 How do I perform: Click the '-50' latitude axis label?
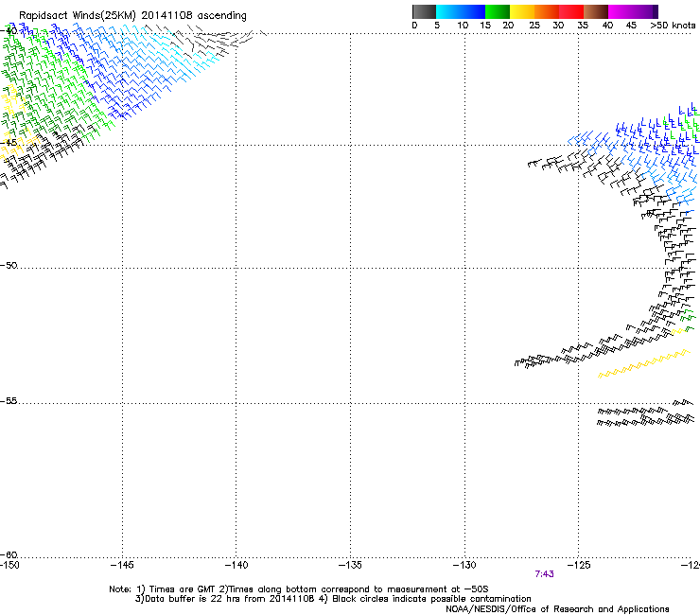point(9,265)
